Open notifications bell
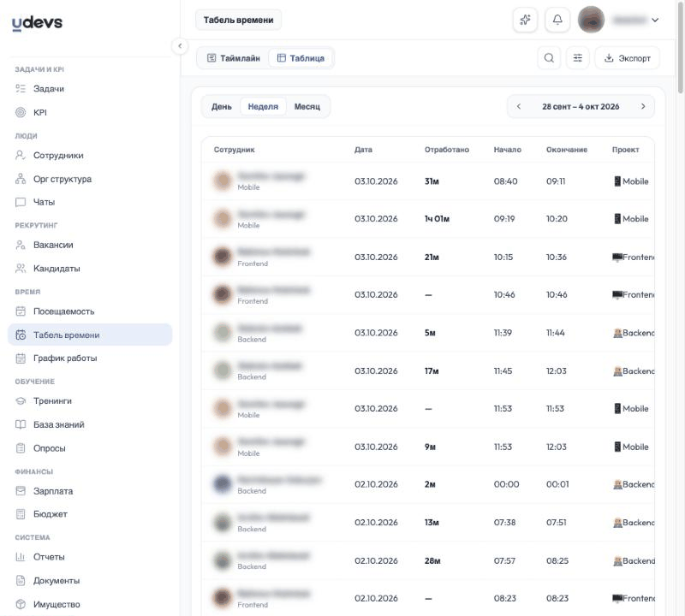 pos(557,20)
